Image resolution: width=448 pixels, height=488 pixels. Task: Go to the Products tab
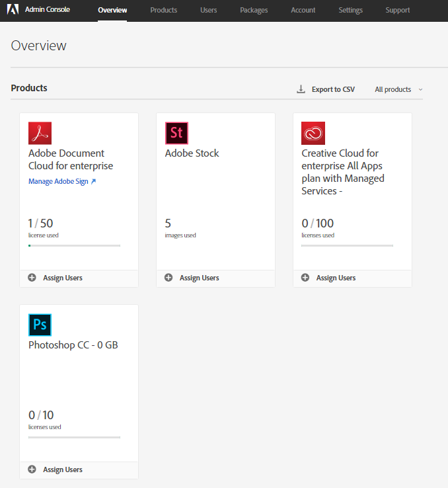[163, 11]
